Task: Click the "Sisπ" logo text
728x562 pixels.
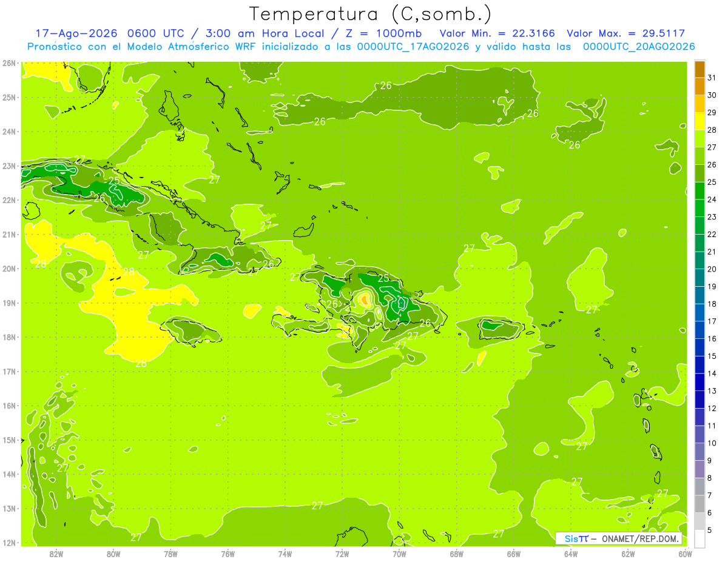Action: 576,538
